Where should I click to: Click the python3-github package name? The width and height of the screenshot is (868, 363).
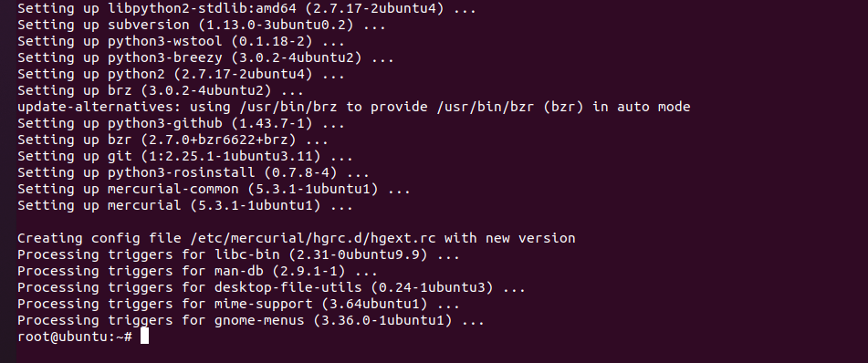(165, 123)
